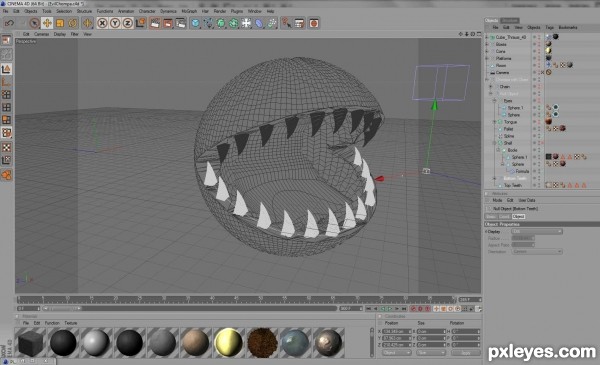This screenshot has height=365, width=600.
Task: Switch the coordinate system icon
Action: [x=140, y=23]
